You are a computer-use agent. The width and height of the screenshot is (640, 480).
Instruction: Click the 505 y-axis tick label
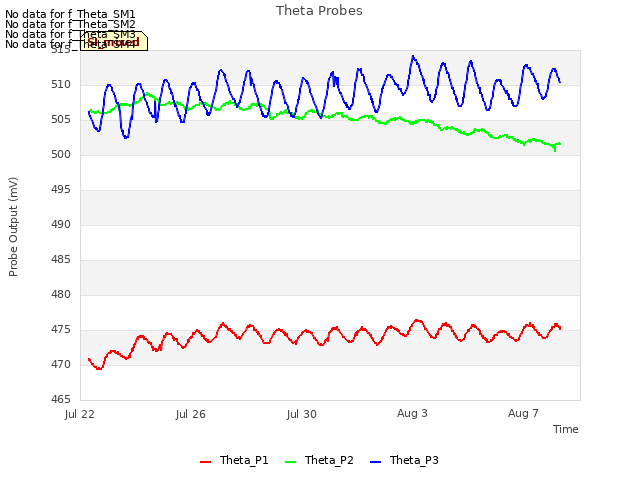coord(61,120)
